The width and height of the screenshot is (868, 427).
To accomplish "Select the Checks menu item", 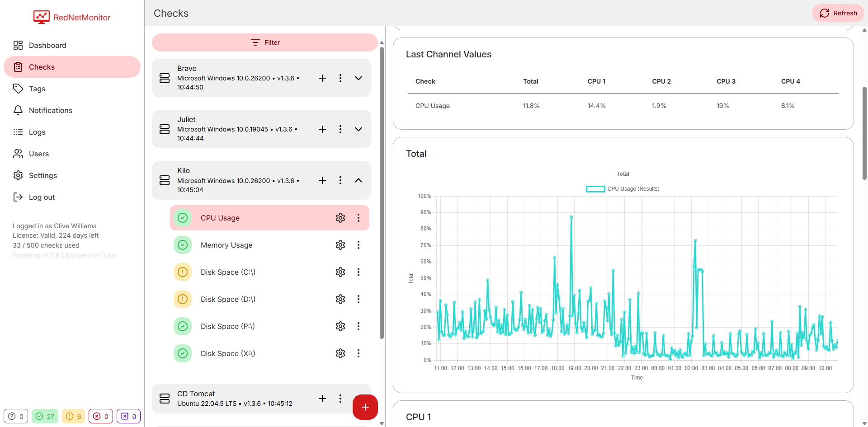I will [72, 67].
